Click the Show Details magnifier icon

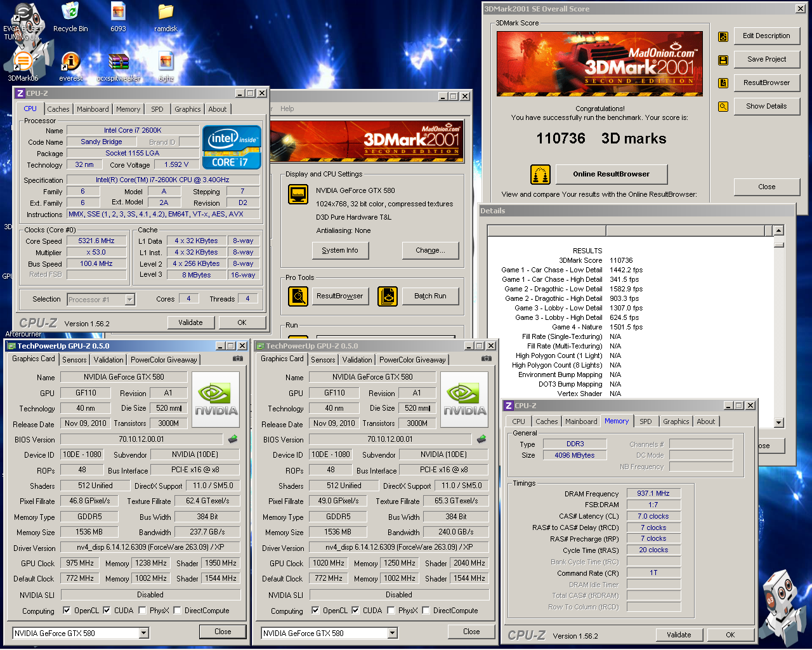tap(723, 107)
